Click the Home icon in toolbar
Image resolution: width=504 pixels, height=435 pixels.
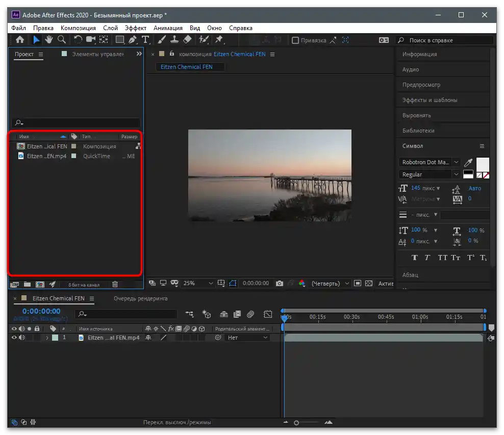click(x=20, y=40)
